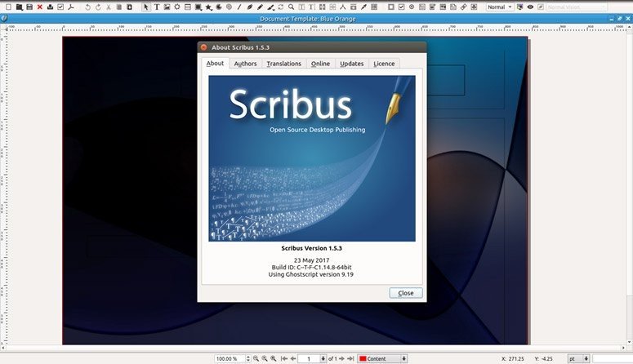Click the Save document icon

pyautogui.click(x=29, y=7)
